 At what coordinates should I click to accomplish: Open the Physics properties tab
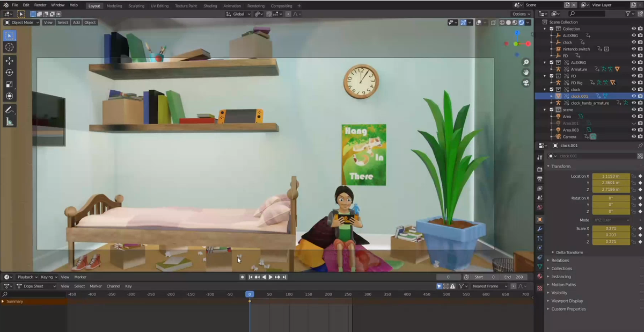point(539,248)
